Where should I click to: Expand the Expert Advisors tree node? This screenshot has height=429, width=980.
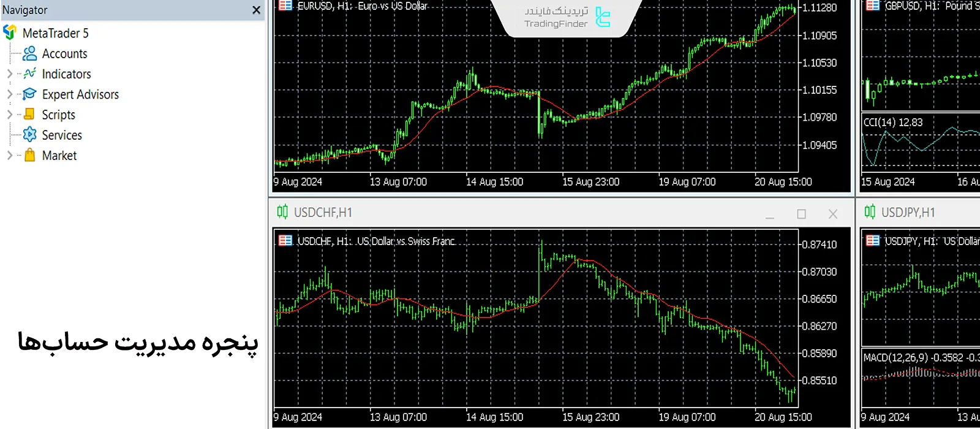point(9,94)
